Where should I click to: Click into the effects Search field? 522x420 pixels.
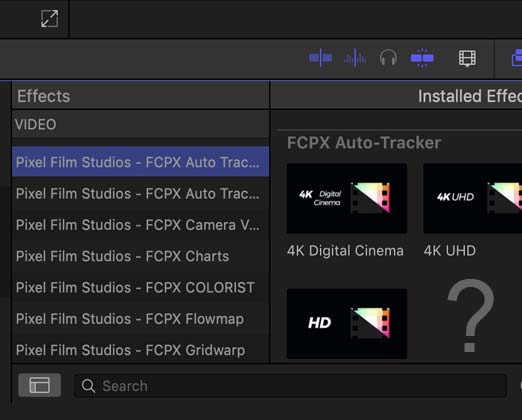(x=290, y=386)
